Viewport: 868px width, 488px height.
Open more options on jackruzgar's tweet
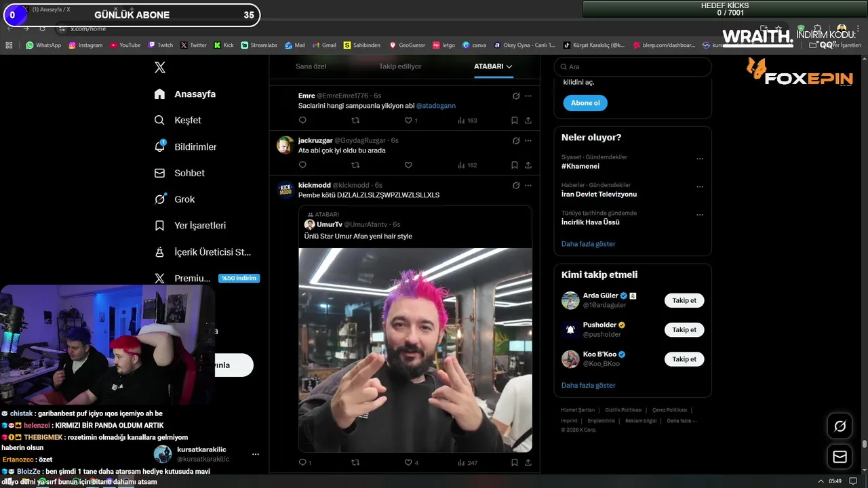(528, 141)
